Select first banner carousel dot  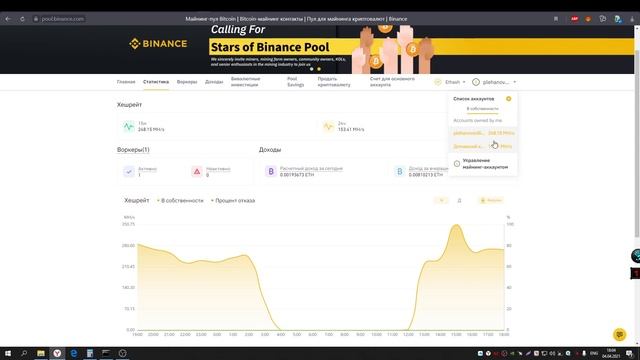pos(312,69)
